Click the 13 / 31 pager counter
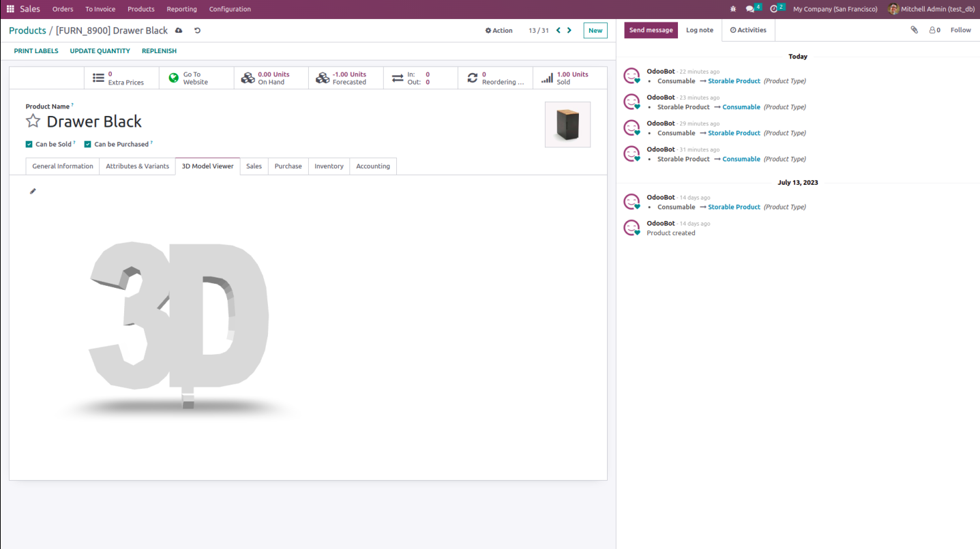 coord(539,31)
